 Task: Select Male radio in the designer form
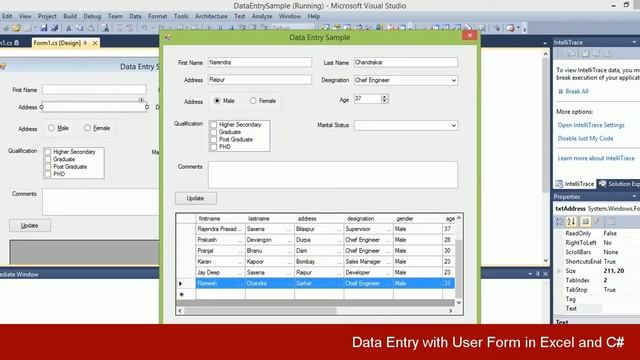coord(51,128)
